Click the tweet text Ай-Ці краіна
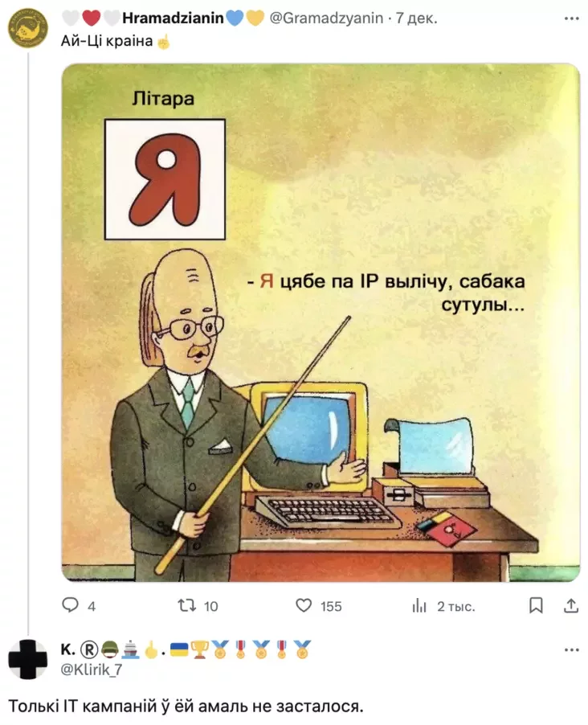This screenshot has width=588, height=725. point(107,41)
